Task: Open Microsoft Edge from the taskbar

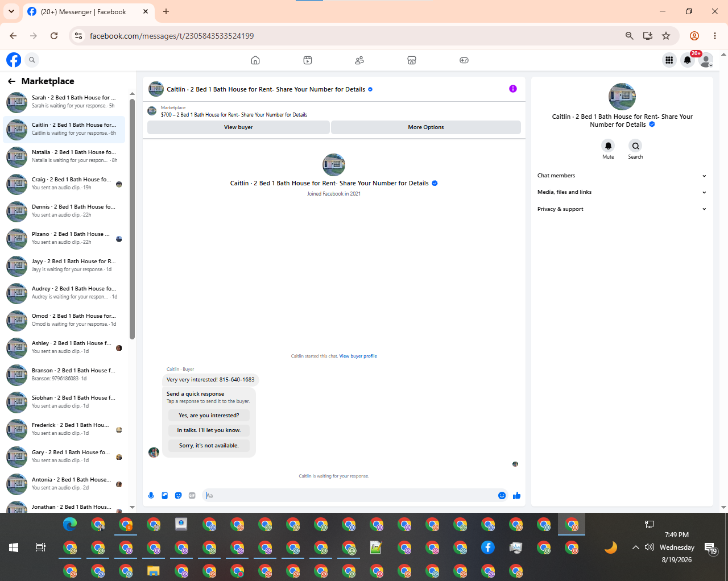Action: point(70,524)
